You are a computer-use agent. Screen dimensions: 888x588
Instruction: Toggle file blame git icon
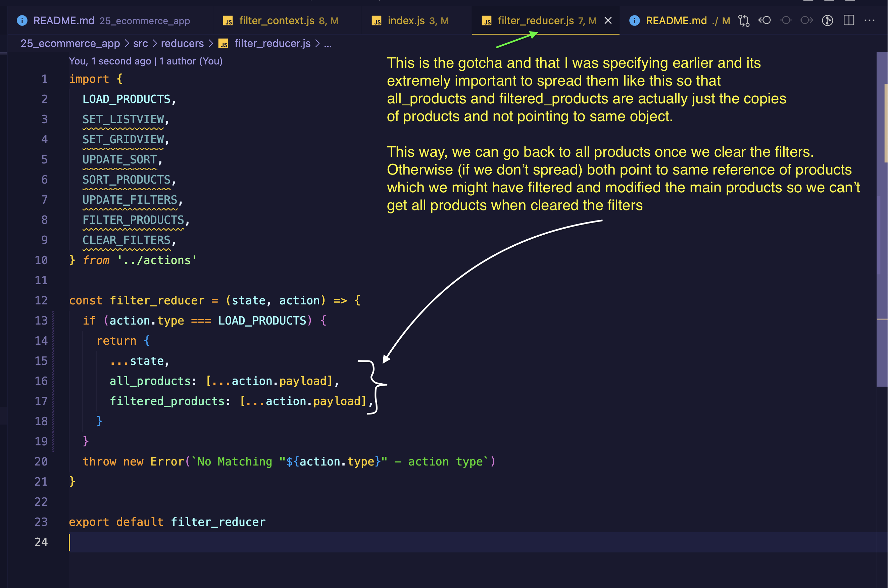coord(827,20)
